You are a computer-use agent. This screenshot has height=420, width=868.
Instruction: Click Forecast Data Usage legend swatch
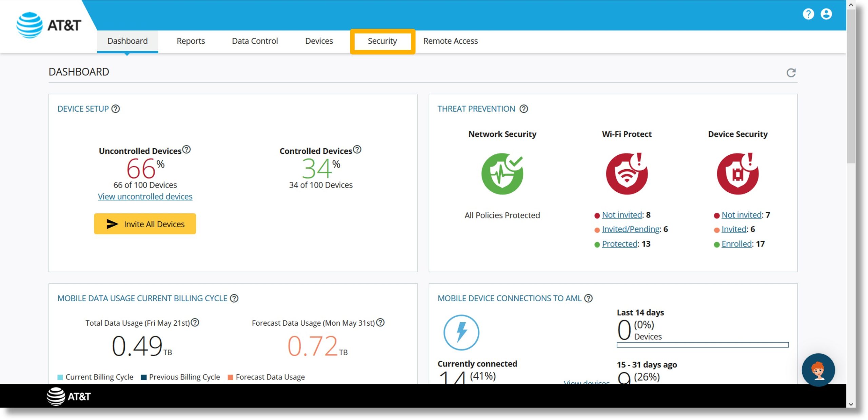pyautogui.click(x=230, y=377)
